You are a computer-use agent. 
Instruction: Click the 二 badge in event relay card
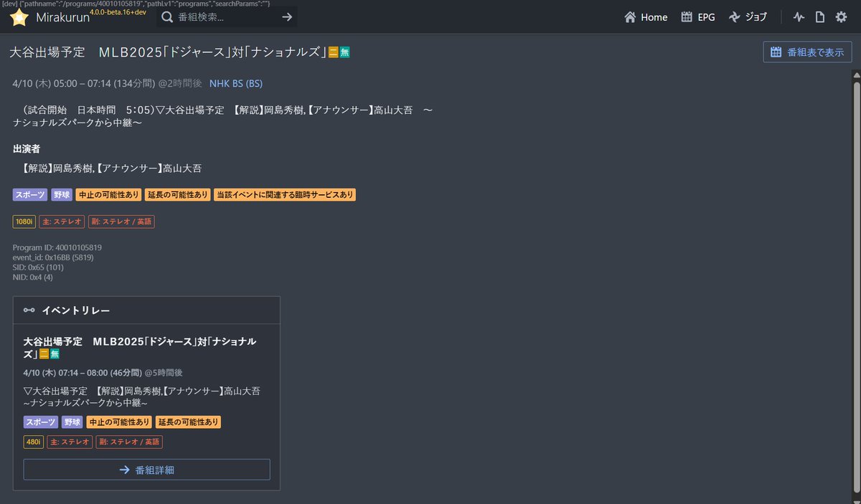(x=44, y=354)
